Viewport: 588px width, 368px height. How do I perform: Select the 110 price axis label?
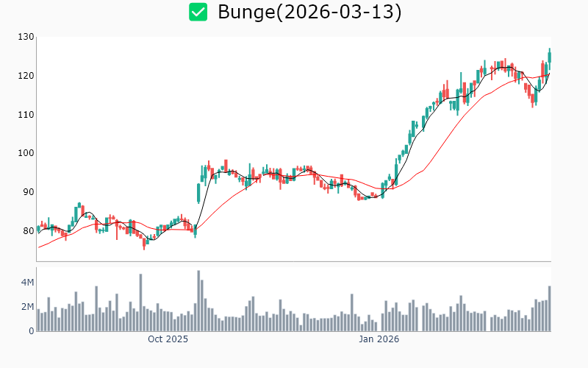point(26,114)
